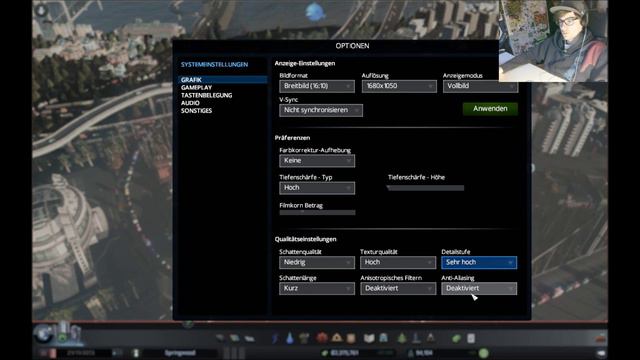Open the Anzeigemodus Vollbild dropdown
Viewport: 640px width, 360px height.
pyautogui.click(x=480, y=86)
